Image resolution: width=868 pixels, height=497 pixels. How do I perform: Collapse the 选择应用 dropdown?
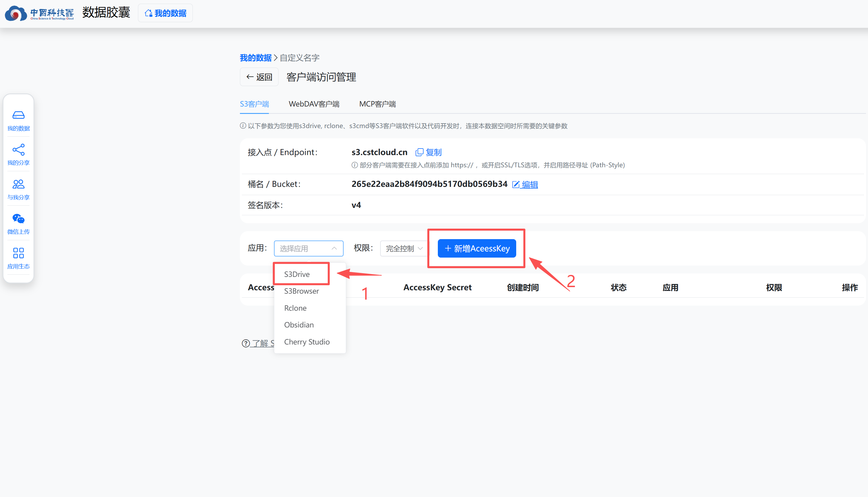[308, 248]
